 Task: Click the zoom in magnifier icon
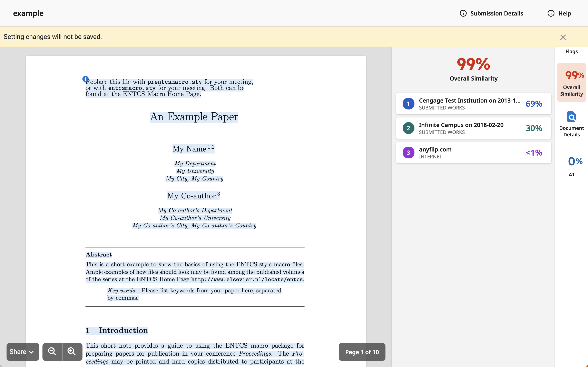(x=72, y=352)
